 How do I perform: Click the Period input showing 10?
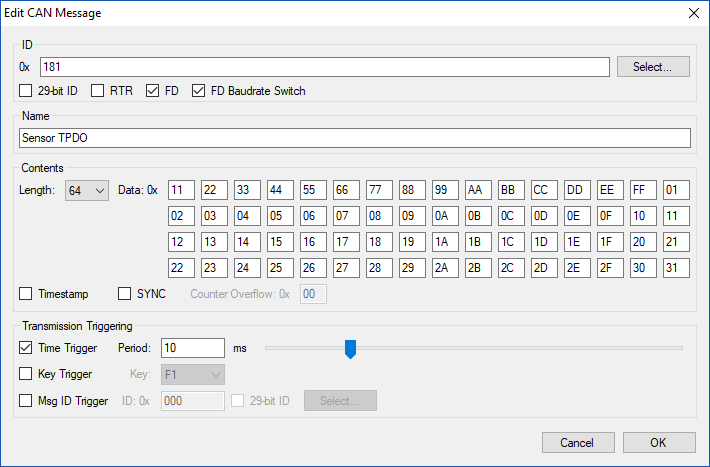tap(192, 348)
